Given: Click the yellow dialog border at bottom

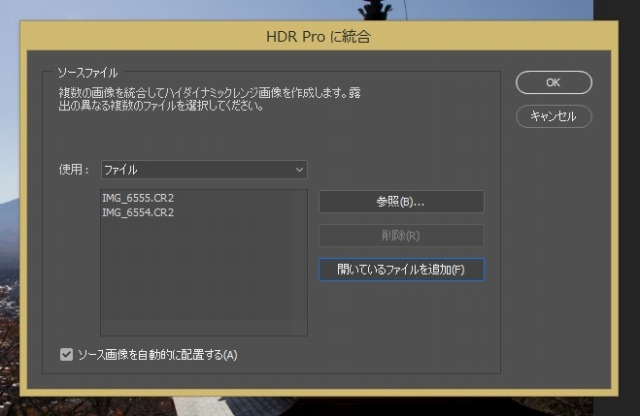Looking at the screenshot, I should coord(320,385).
